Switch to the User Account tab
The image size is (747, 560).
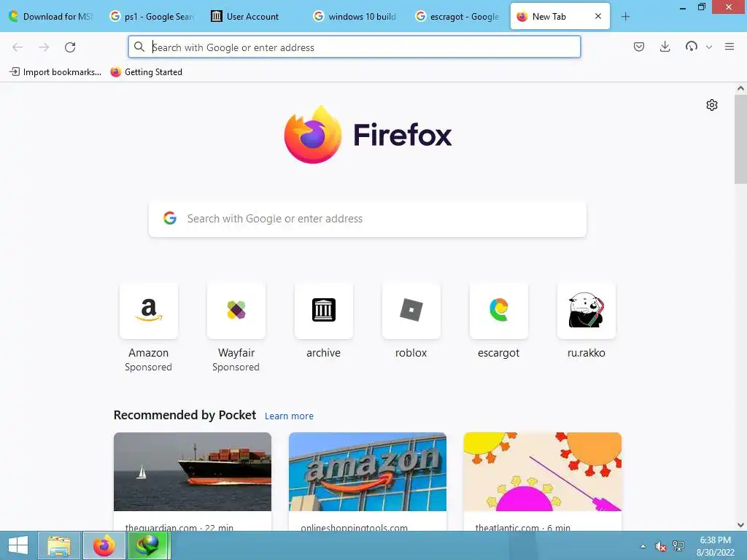tap(255, 17)
